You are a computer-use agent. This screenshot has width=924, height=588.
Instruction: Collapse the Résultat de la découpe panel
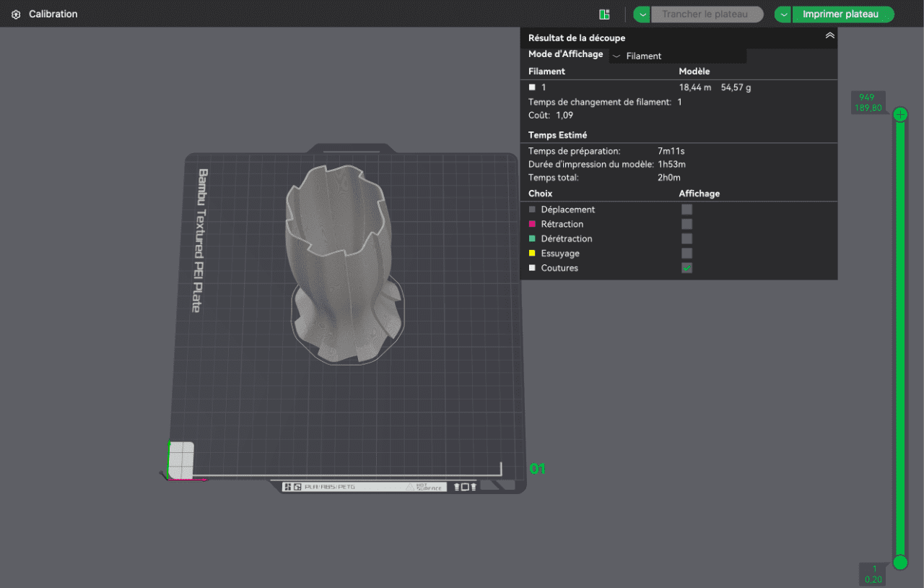tap(829, 35)
